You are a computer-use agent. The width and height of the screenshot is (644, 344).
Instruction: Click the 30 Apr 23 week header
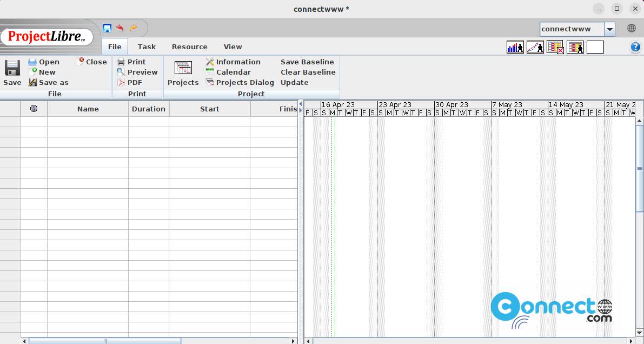click(x=463, y=105)
